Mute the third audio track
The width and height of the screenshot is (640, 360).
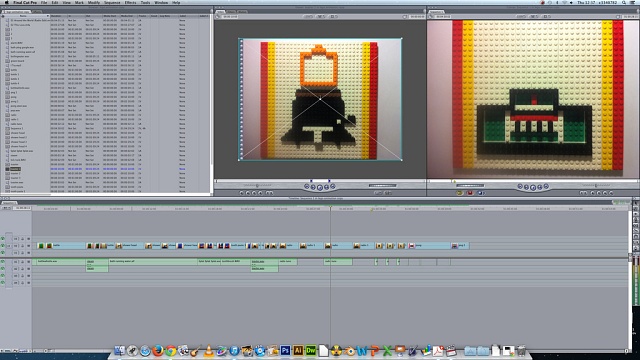(3, 276)
